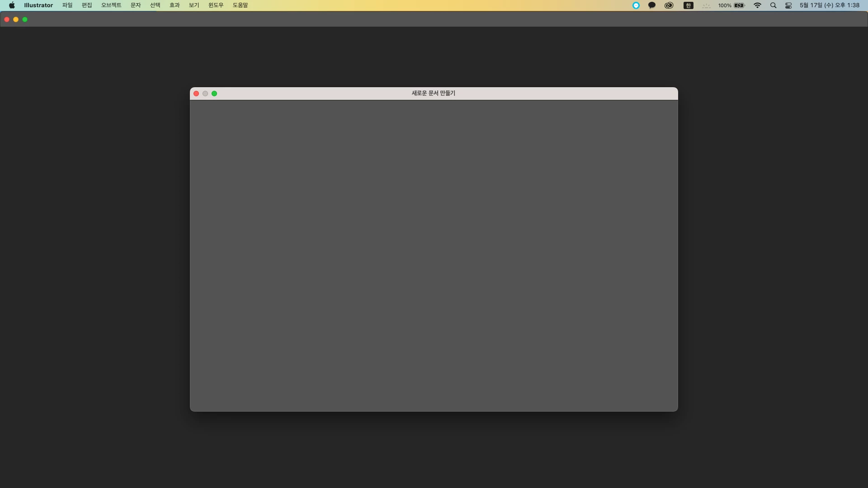Click the Wi-Fi status icon
This screenshot has width=868, height=488.
pos(758,5)
